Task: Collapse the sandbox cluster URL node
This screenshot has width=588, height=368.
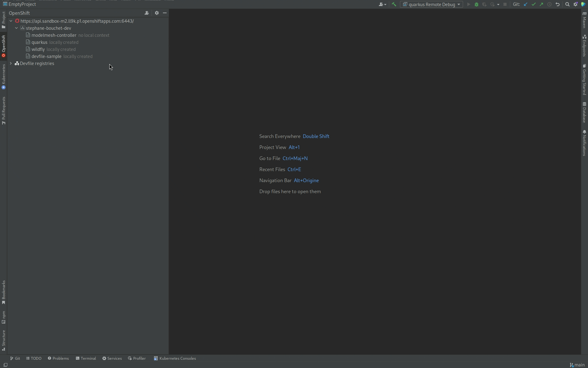Action: pyautogui.click(x=11, y=21)
